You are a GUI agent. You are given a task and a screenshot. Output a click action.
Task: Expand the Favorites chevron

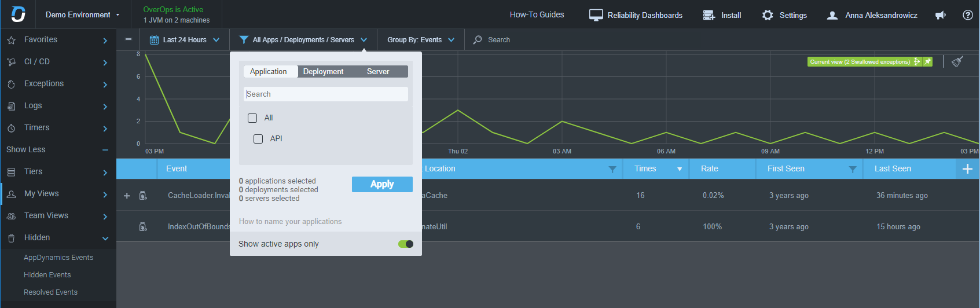coord(105,41)
